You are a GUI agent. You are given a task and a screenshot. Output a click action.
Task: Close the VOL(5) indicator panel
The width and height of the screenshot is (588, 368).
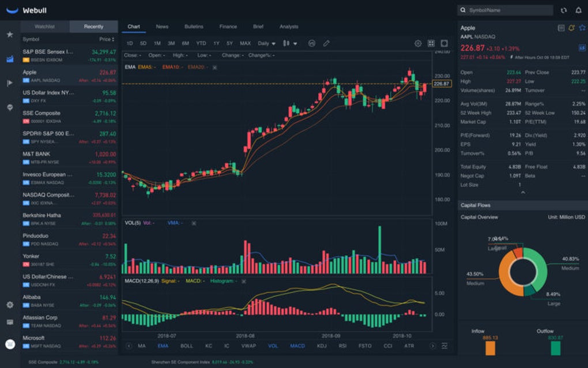(194, 223)
